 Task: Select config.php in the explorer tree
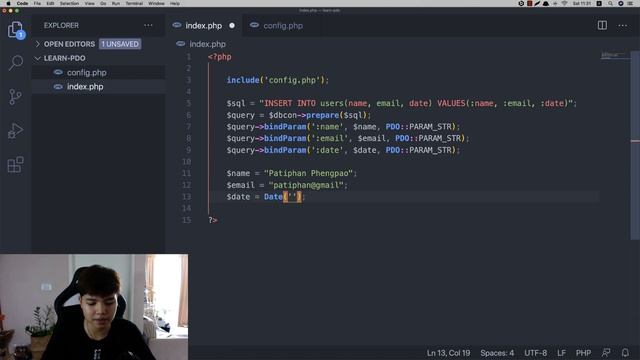click(x=99, y=72)
